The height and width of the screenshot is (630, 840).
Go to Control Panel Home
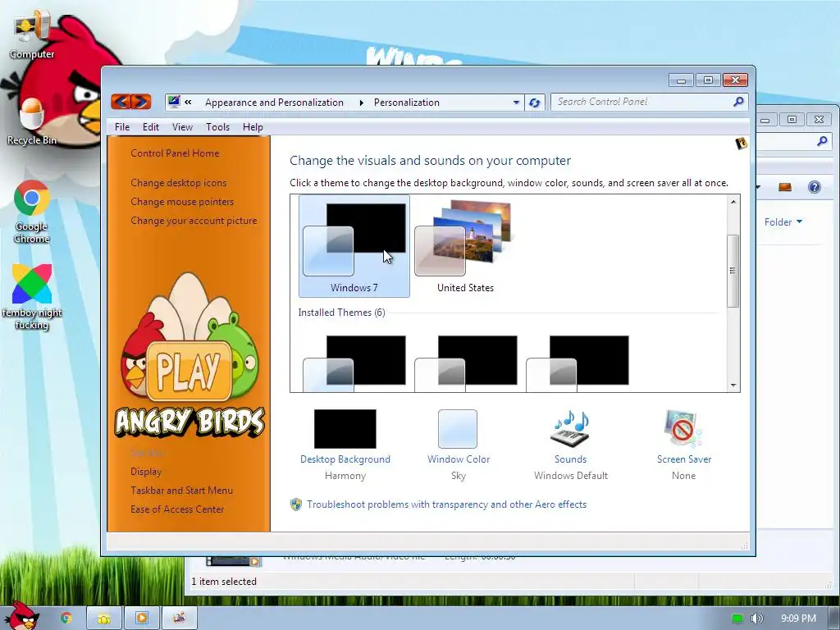point(175,153)
